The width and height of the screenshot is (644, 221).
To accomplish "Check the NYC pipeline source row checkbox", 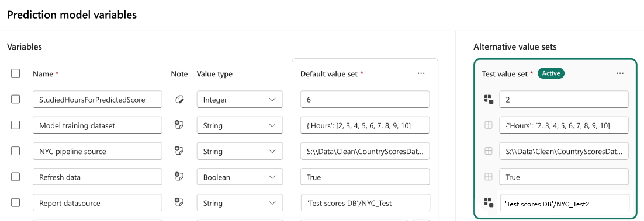I will pyautogui.click(x=16, y=151).
